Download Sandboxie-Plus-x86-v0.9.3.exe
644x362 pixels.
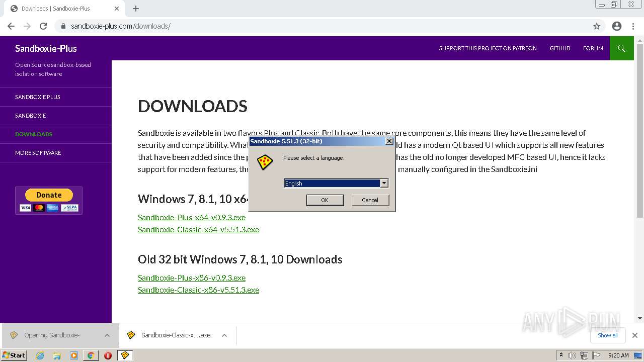[192, 278]
